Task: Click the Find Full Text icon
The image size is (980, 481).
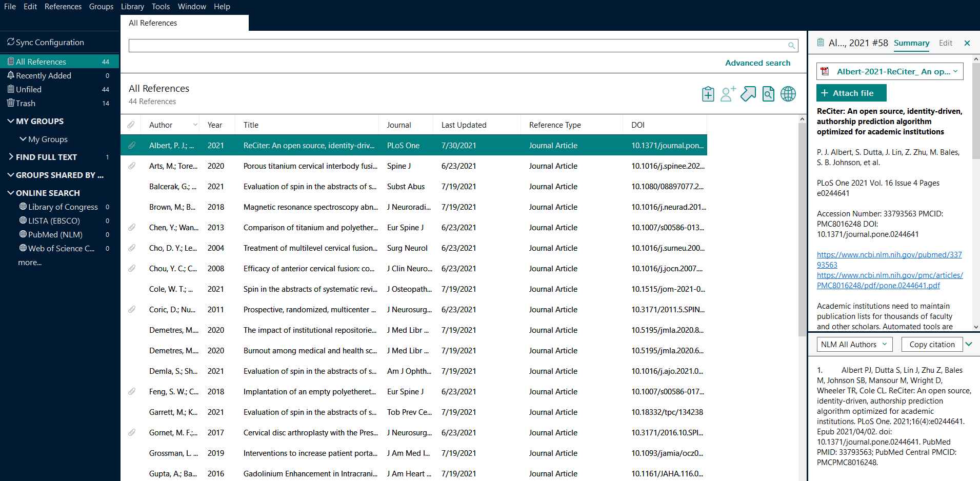Action: coord(768,94)
